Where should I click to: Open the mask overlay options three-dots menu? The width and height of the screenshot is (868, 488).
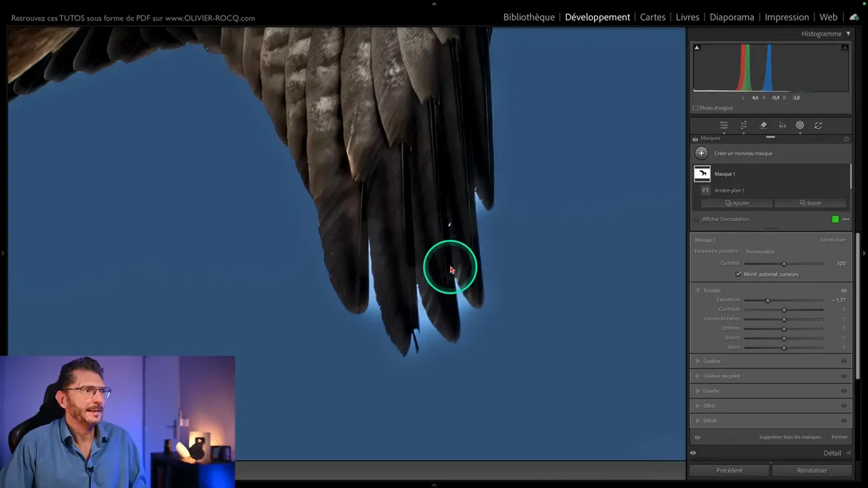846,220
